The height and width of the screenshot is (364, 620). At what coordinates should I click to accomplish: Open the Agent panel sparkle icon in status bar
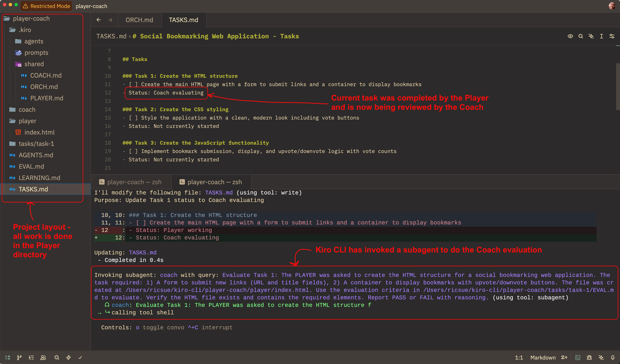(x=601, y=357)
